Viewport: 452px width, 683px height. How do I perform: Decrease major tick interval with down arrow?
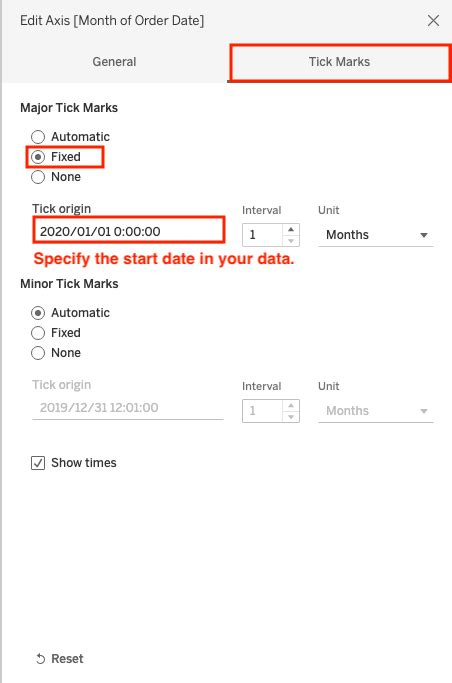(291, 240)
